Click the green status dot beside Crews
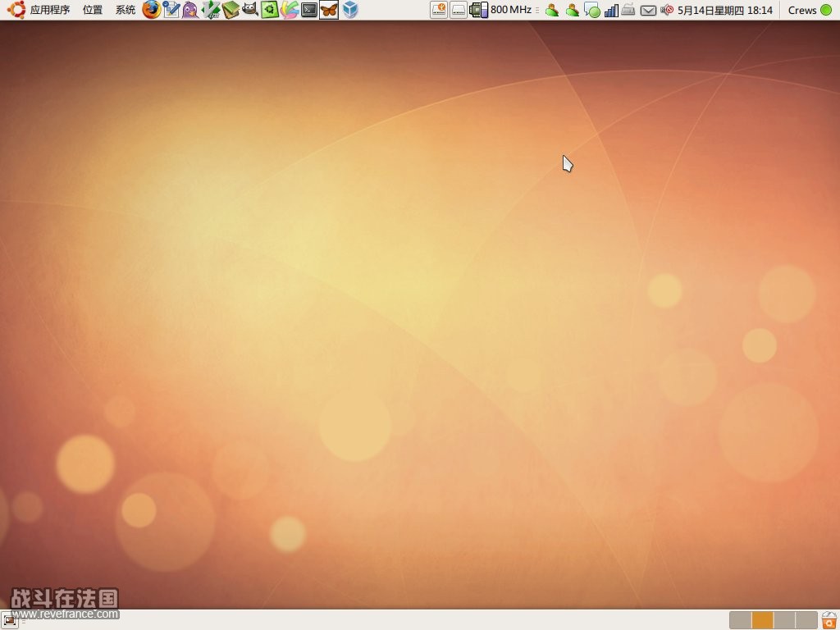Viewport: 840px width, 630px height. pos(826,10)
